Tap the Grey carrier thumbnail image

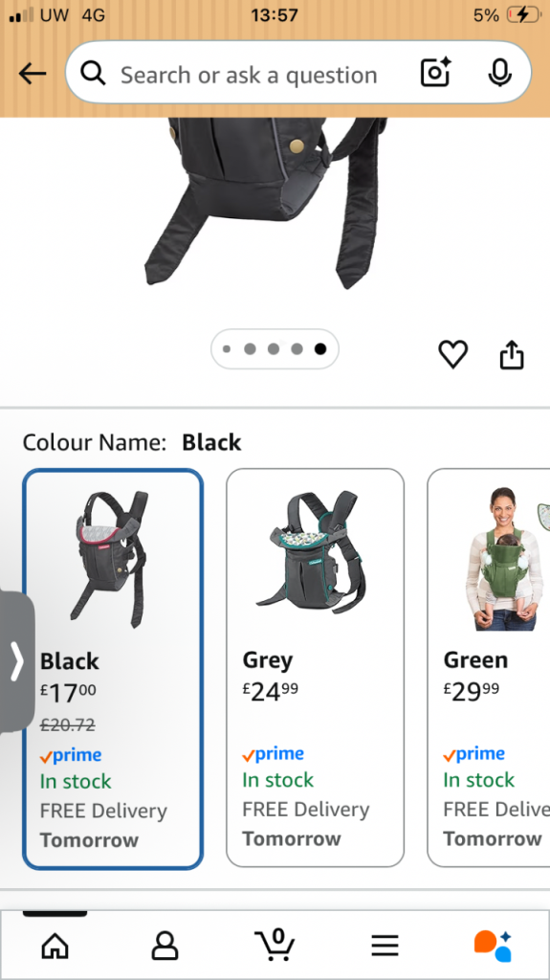(311, 552)
